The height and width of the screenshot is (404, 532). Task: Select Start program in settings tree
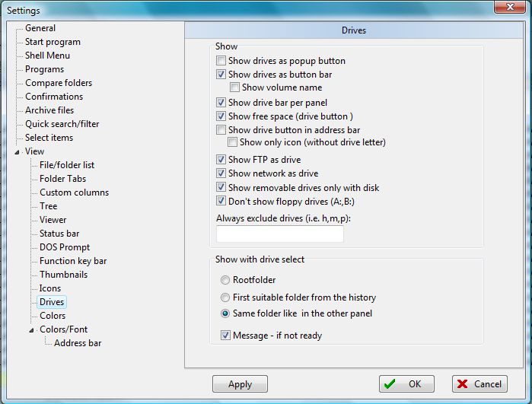53,42
